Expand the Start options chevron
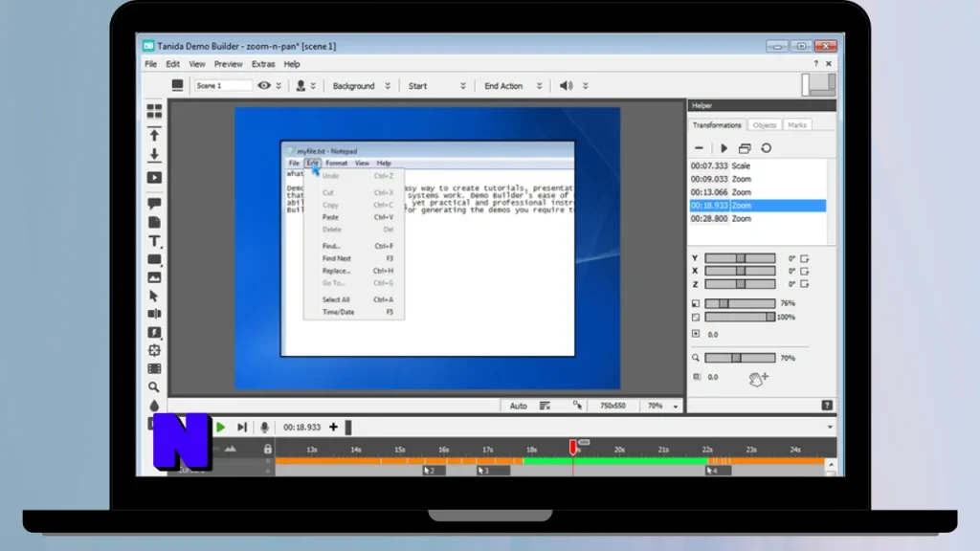980x551 pixels. pyautogui.click(x=463, y=85)
